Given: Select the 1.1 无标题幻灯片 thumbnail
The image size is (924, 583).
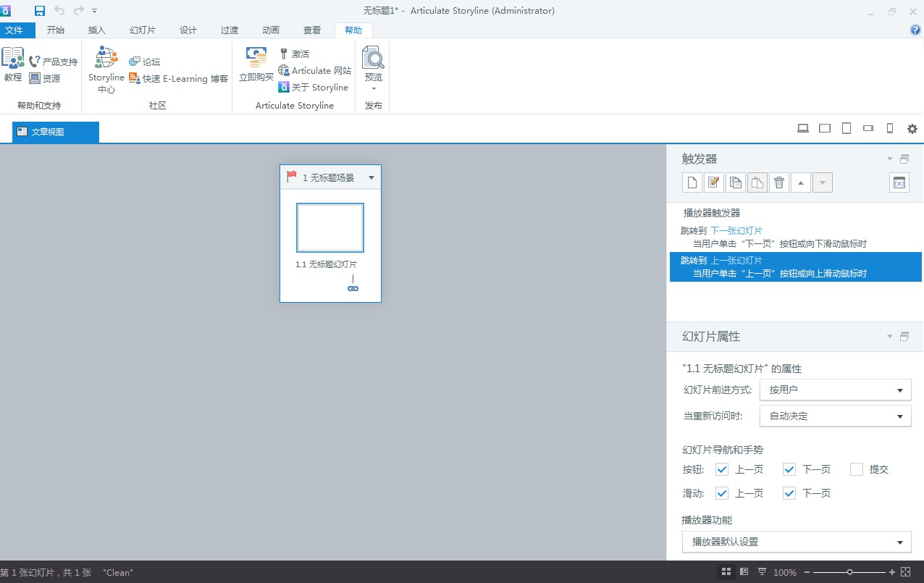Looking at the screenshot, I should (x=330, y=227).
